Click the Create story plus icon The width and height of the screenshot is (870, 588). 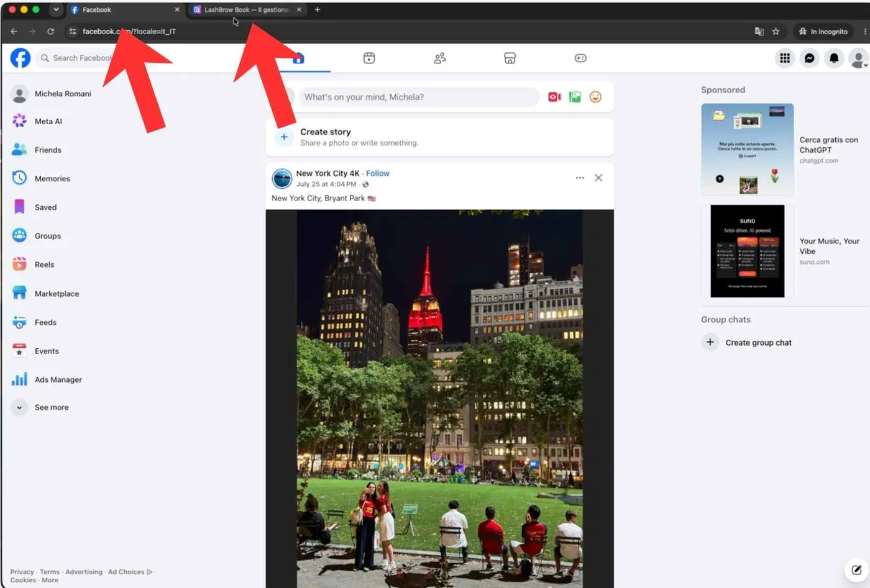[284, 137]
